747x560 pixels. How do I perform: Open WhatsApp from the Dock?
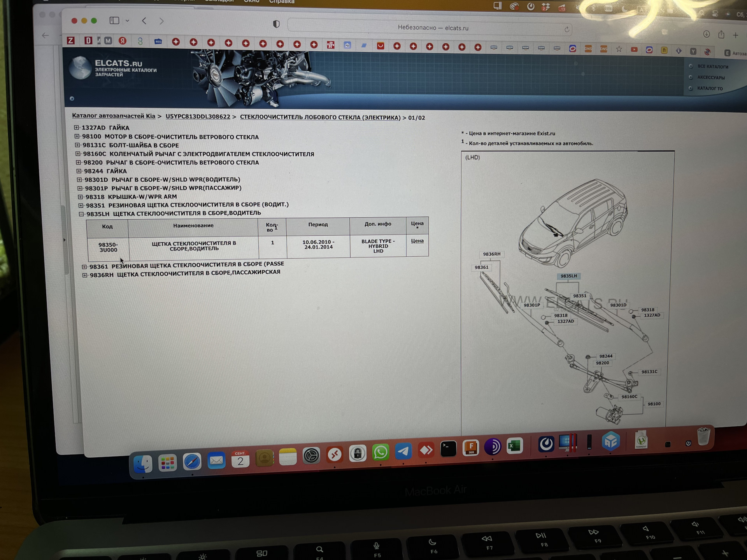click(x=381, y=452)
